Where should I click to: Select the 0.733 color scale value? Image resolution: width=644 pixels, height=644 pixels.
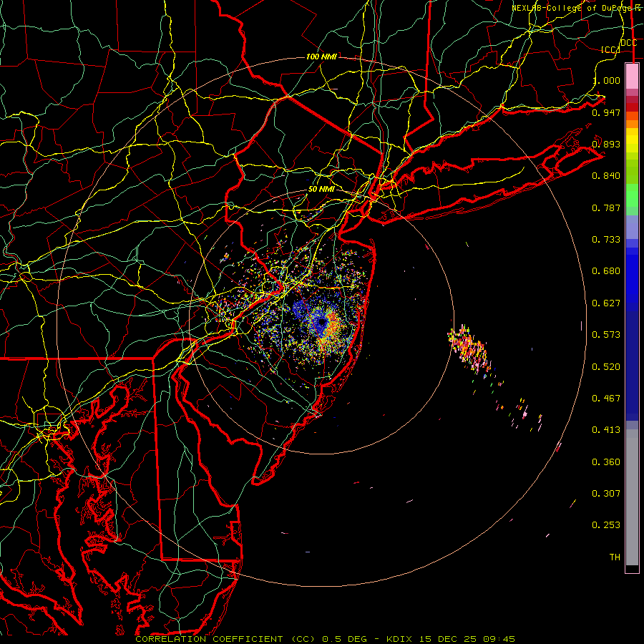606,240
